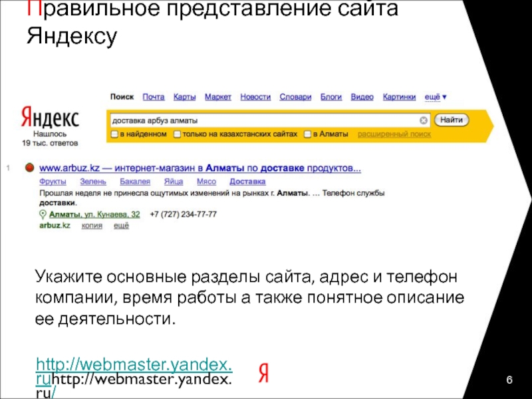532x399 pixels.
Task: Click the paragraph starting 'Укажите основные разделы сайта'
Action: (249, 297)
